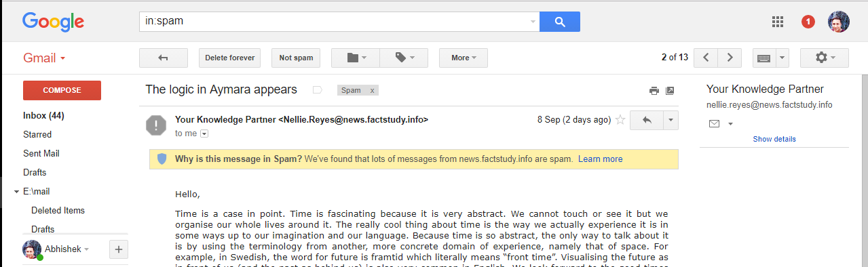868x267 pixels.
Task: Go to the older message arrow
Action: [x=730, y=58]
